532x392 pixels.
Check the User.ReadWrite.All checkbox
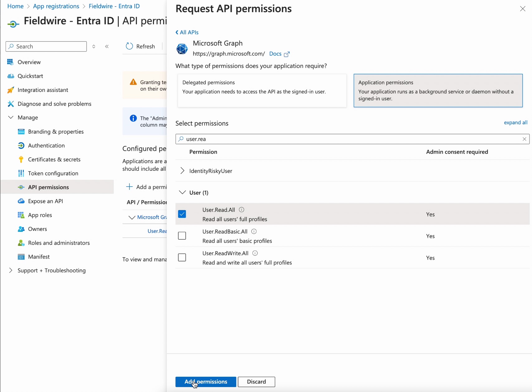(182, 257)
